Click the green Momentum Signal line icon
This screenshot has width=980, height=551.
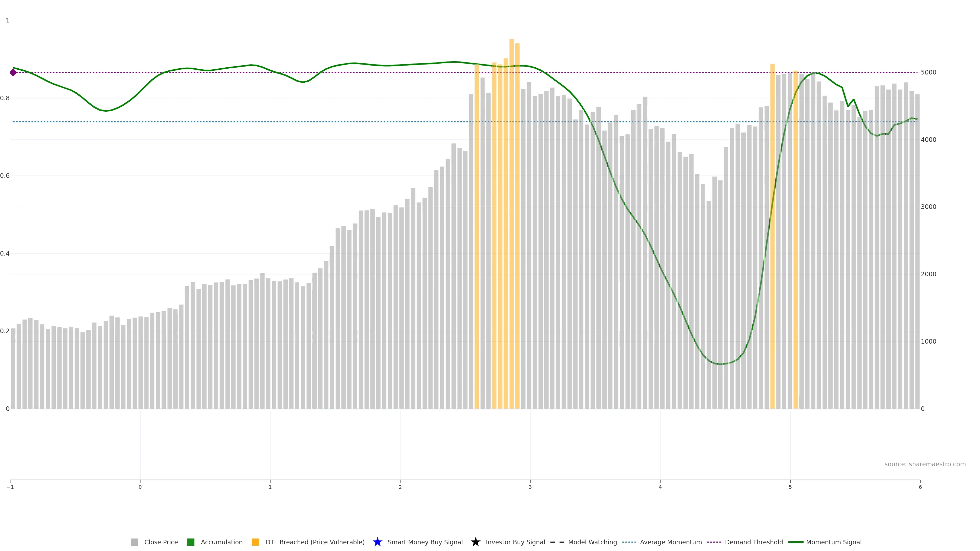(x=795, y=542)
